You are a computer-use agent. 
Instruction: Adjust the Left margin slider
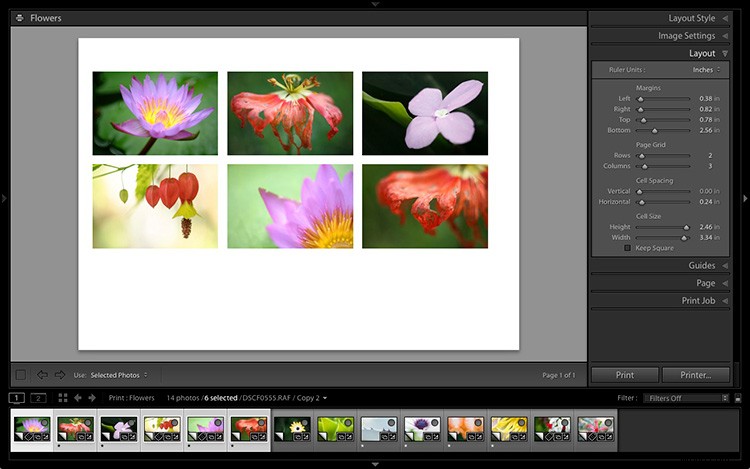coord(640,99)
